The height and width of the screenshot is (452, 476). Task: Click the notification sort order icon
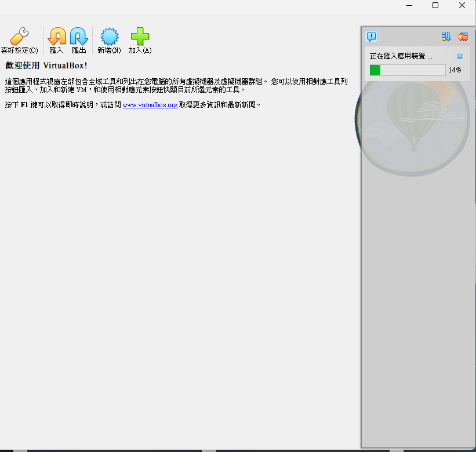pos(446,37)
